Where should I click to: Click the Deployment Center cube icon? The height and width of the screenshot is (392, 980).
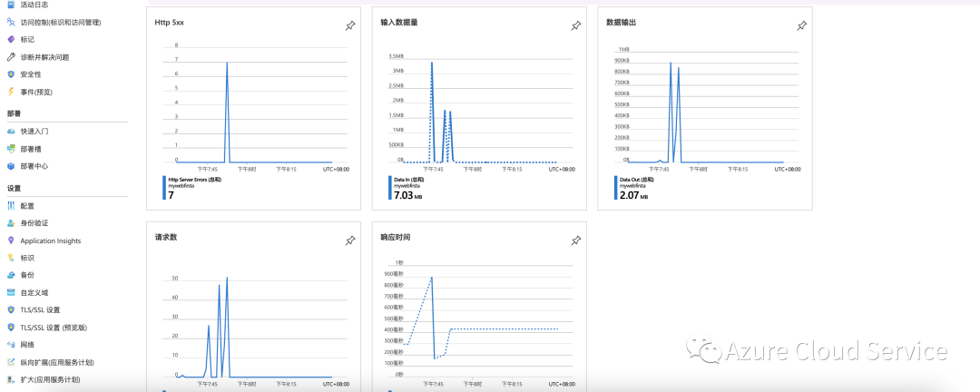pos(11,166)
